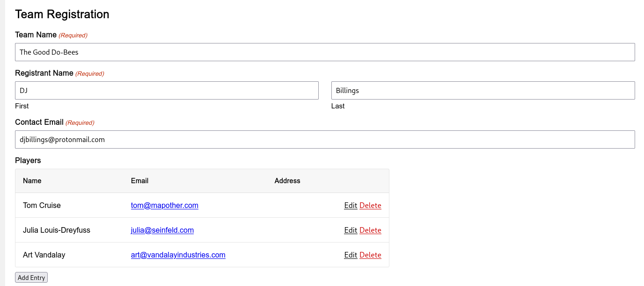Click the Contact Email input field
Image resolution: width=644 pixels, height=286 pixels.
pyautogui.click(x=325, y=139)
